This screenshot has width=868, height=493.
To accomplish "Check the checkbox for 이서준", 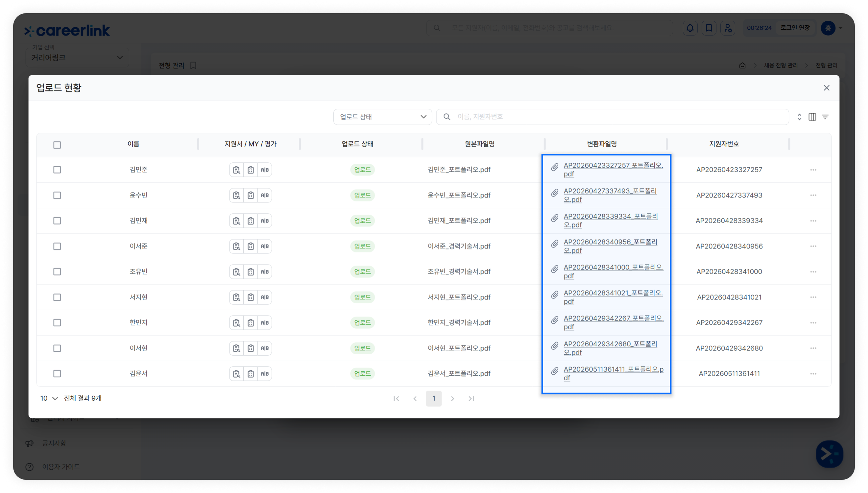I will (x=57, y=246).
